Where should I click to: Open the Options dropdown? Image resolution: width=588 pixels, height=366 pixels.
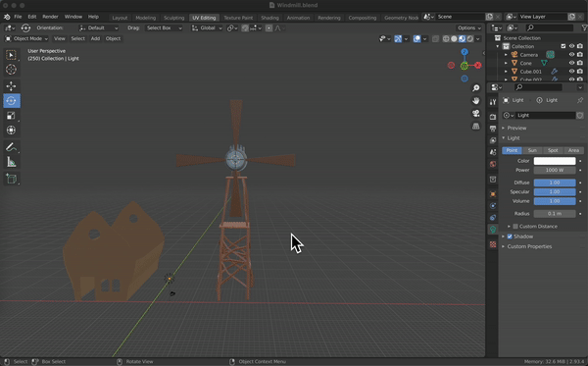pos(468,28)
